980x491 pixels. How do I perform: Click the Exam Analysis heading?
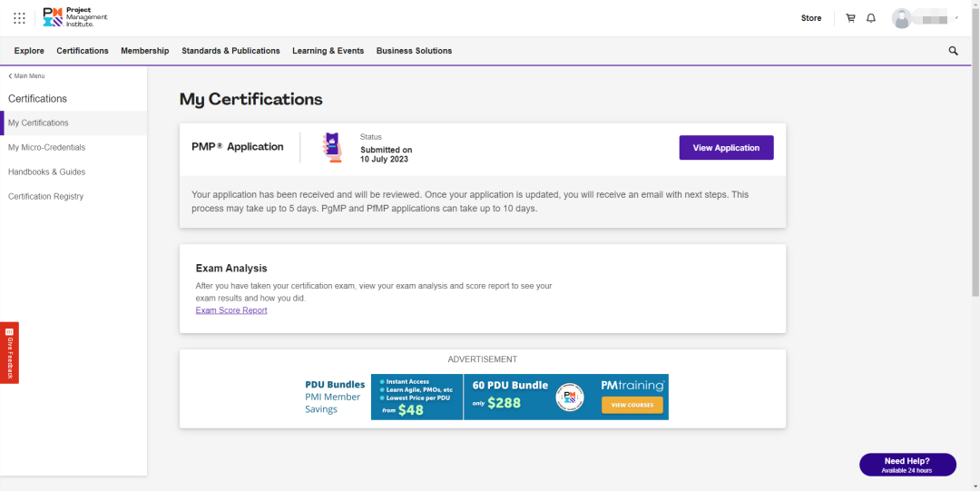pos(231,269)
